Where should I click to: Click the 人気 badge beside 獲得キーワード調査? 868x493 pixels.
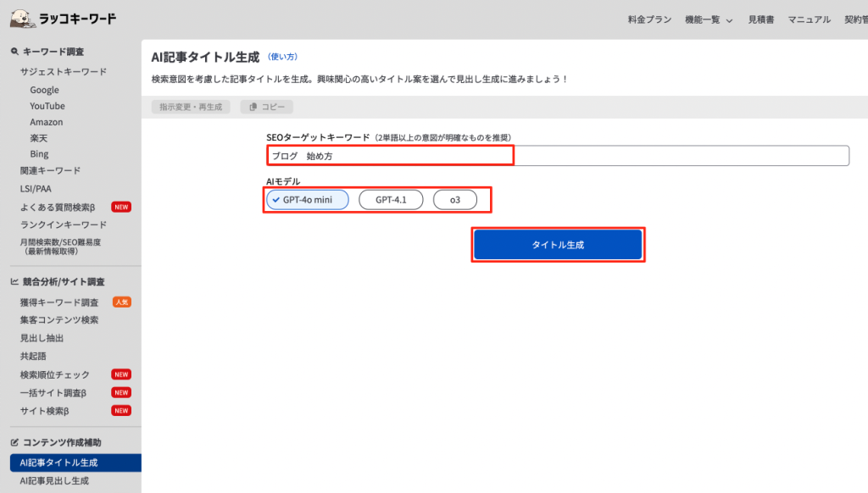tap(121, 302)
